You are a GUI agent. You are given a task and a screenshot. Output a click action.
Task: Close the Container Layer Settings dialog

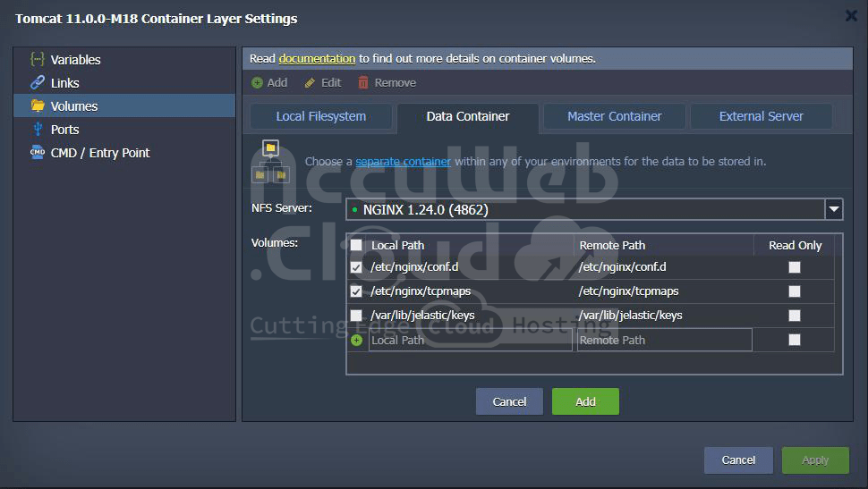(851, 16)
